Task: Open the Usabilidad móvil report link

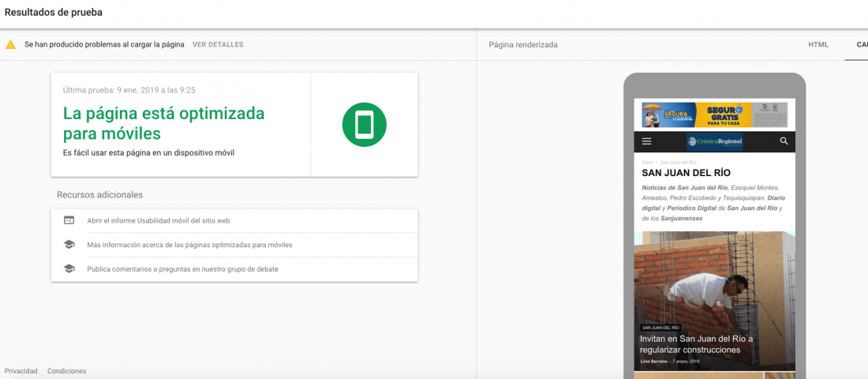Action: 159,220
